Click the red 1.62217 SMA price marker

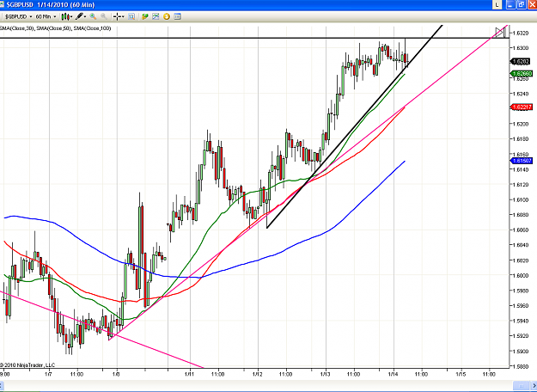(522, 107)
